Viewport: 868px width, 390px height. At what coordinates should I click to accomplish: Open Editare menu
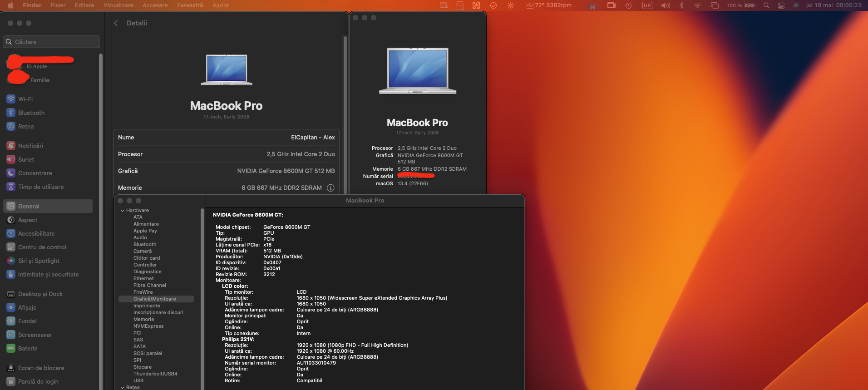click(x=84, y=5)
